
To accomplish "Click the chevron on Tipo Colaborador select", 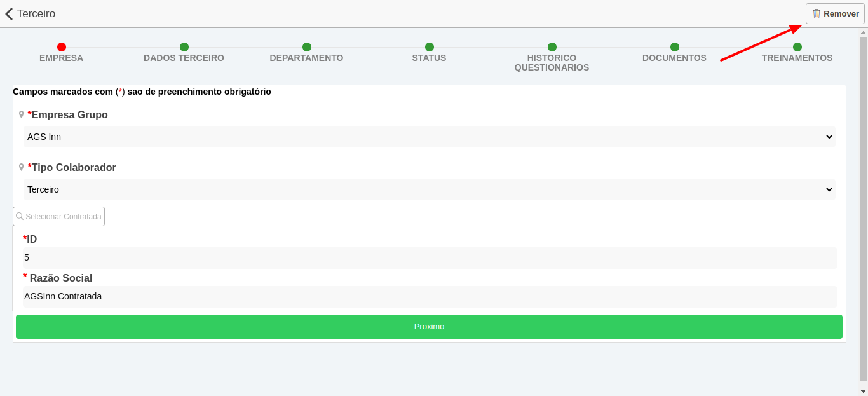I will pos(828,189).
